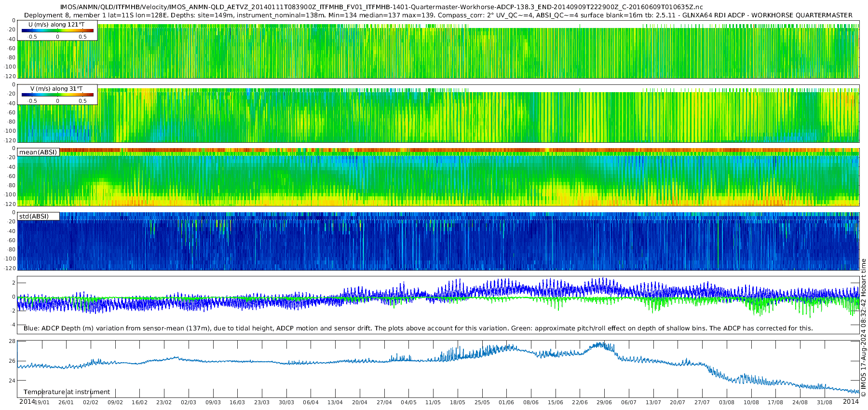The width and height of the screenshot is (868, 410).
Task: Click the IMOS copyright timestamp on right edge
Action: pyautogui.click(x=864, y=328)
